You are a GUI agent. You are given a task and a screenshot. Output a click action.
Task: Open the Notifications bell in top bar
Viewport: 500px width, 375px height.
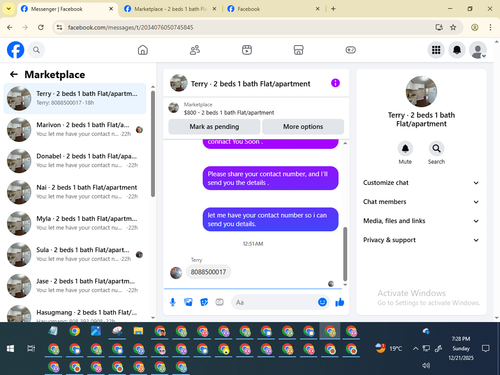(457, 50)
